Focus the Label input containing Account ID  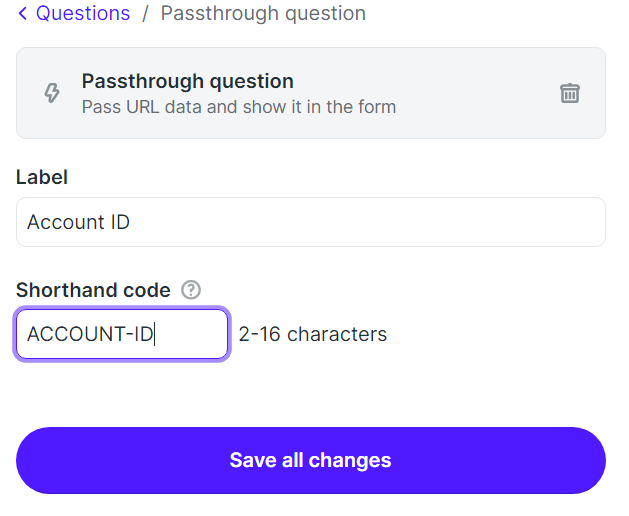click(x=311, y=222)
